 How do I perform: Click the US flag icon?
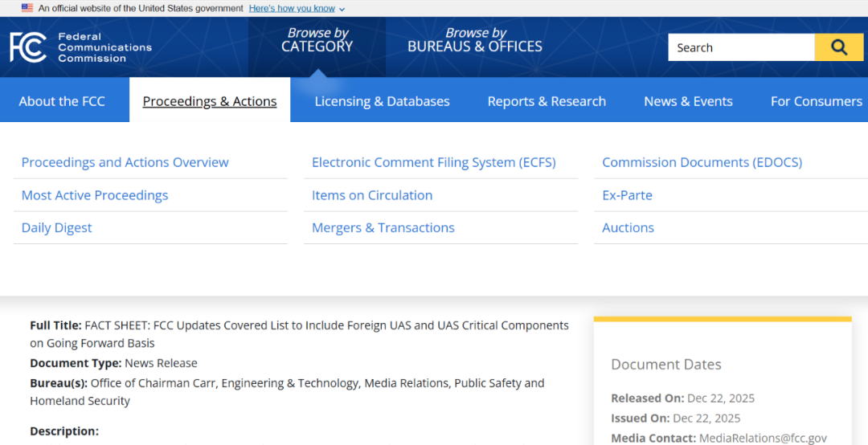coord(27,8)
